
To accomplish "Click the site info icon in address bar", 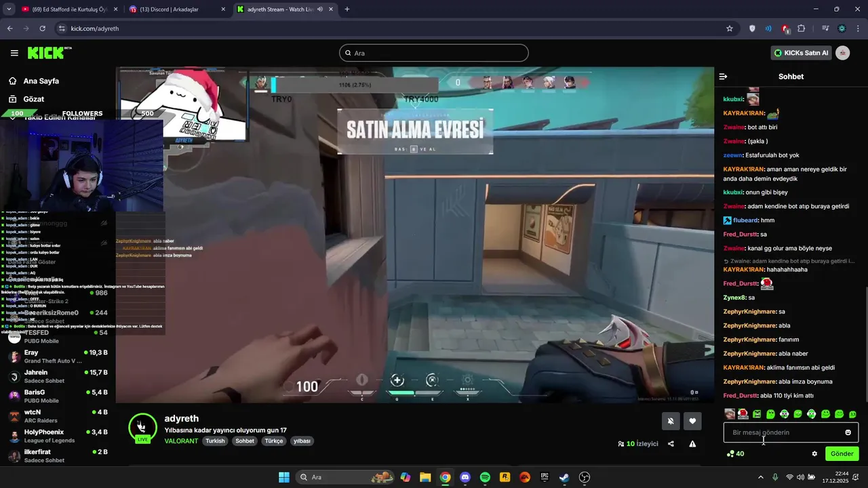I will pyautogui.click(x=61, y=28).
